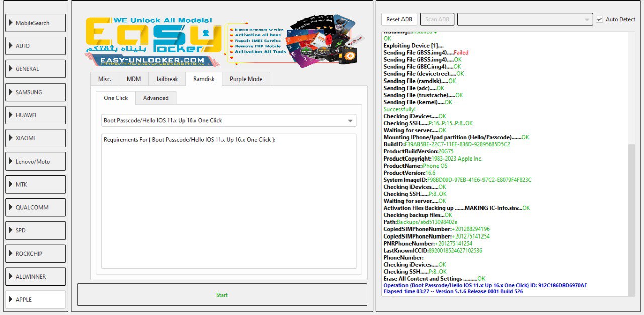Open the Jailbreak tab
This screenshot has width=644, height=315.
pos(167,79)
